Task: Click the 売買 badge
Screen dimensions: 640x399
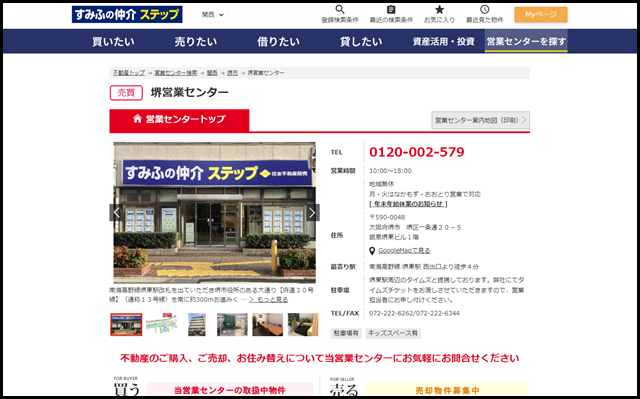Action: coord(126,93)
